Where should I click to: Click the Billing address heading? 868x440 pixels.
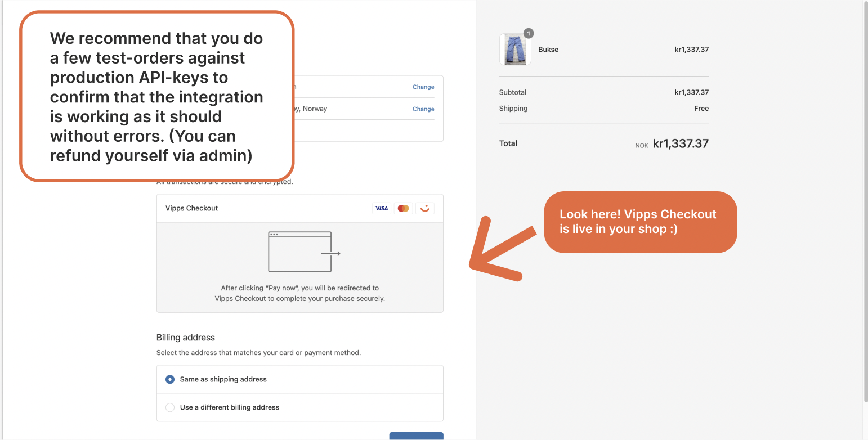186,338
